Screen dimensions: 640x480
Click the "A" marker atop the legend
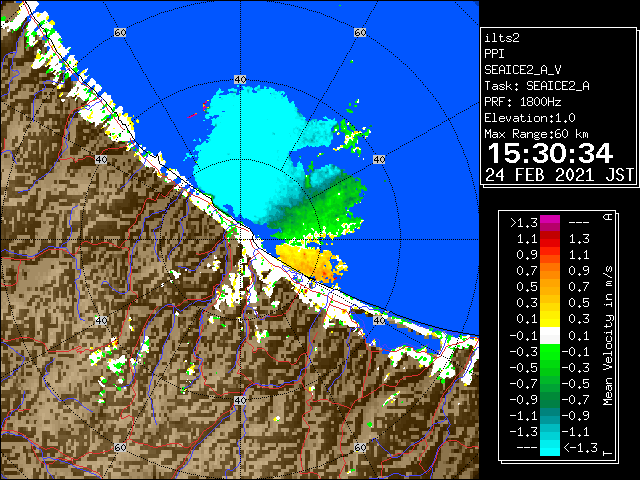pos(608,217)
